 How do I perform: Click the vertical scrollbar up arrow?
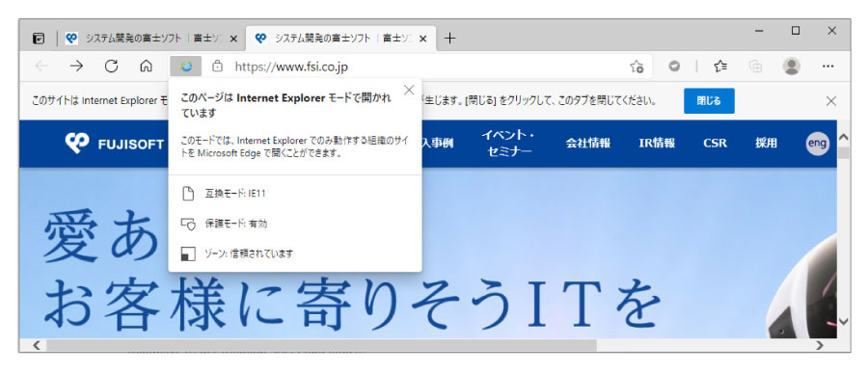pos(843,137)
